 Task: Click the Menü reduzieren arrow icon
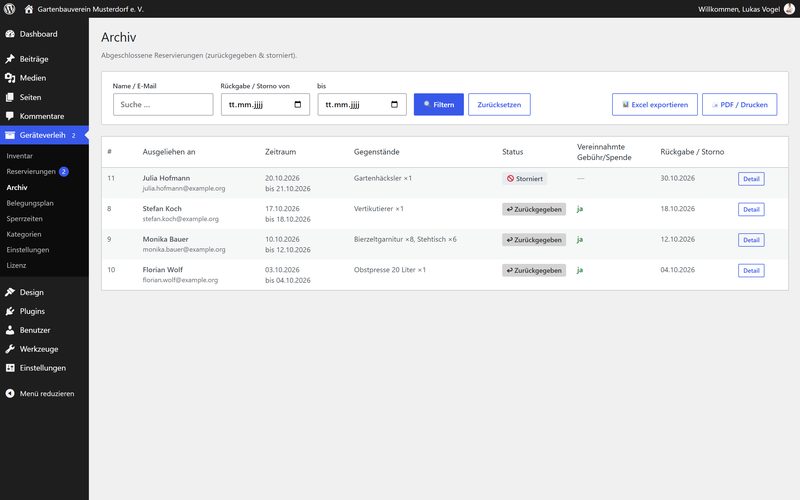click(x=10, y=393)
